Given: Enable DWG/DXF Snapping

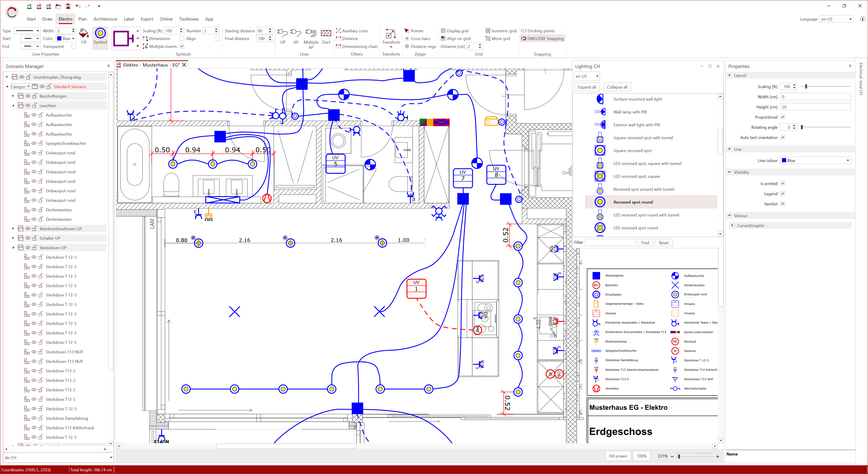Looking at the screenshot, I should pos(543,38).
